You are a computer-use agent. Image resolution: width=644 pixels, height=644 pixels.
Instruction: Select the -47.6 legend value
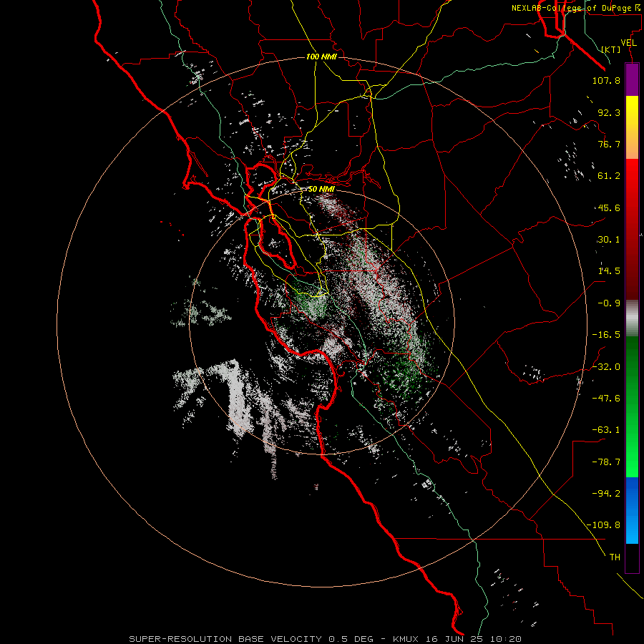[606, 398]
